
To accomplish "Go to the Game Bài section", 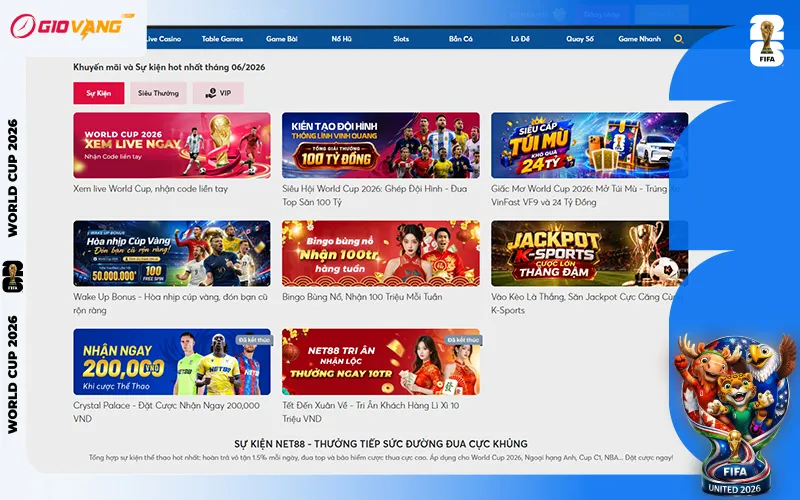I will pos(282,39).
